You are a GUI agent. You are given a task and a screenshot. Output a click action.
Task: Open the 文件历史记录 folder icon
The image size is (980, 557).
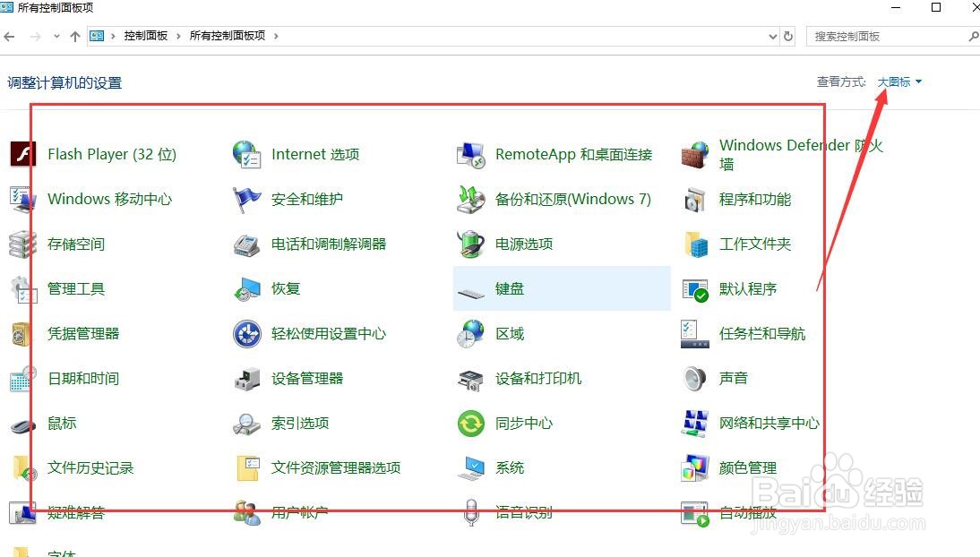tap(25, 467)
